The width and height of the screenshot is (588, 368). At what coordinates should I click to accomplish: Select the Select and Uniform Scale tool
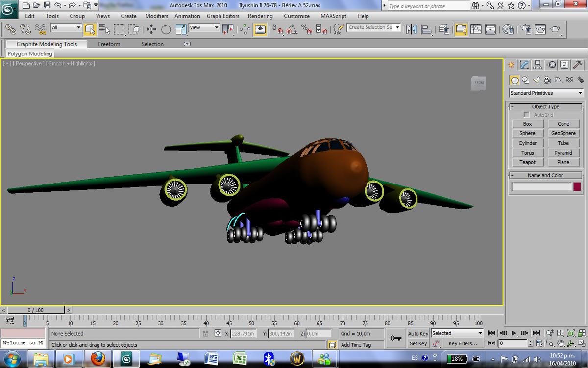[x=181, y=29]
